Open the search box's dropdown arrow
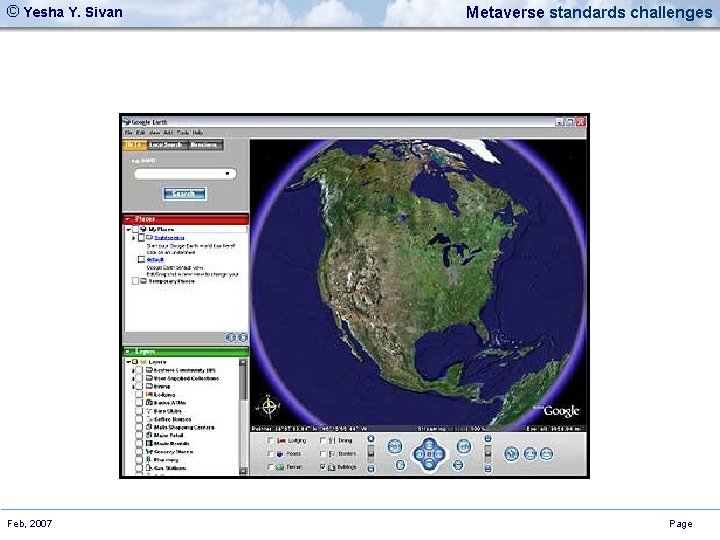This screenshot has width=720, height=540. [227, 174]
